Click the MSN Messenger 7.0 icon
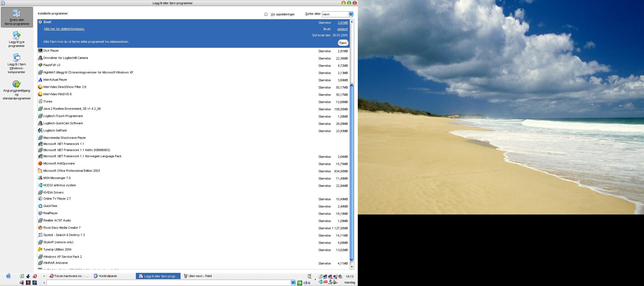 pos(40,178)
